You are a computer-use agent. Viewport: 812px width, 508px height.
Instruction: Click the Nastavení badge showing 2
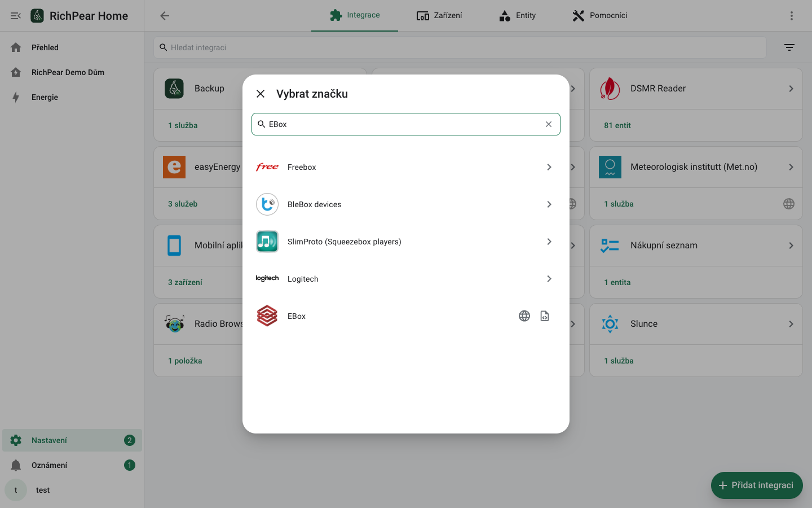(x=130, y=440)
